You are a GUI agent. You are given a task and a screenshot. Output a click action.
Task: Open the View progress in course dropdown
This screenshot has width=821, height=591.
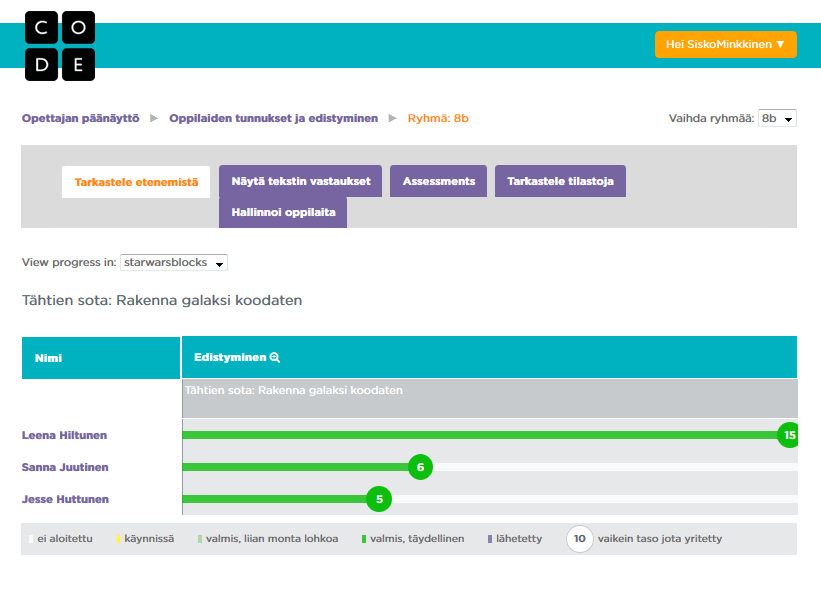tap(174, 262)
